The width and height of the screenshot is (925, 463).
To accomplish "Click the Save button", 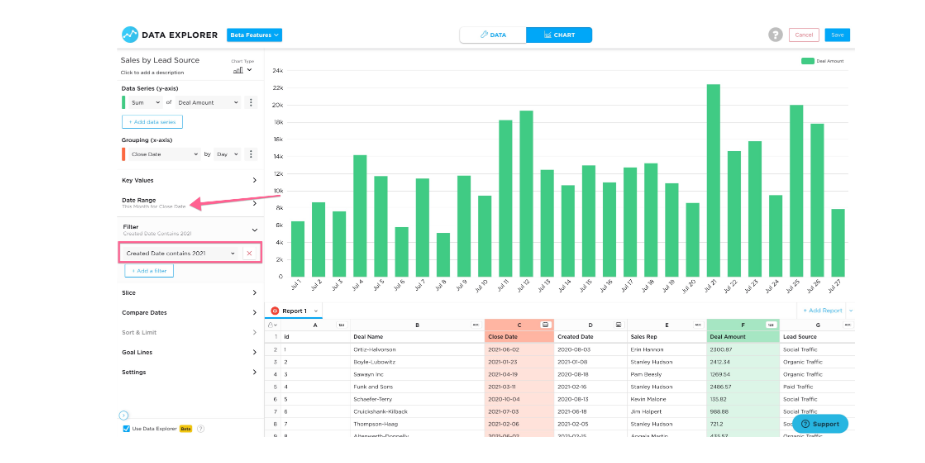I will pyautogui.click(x=837, y=35).
